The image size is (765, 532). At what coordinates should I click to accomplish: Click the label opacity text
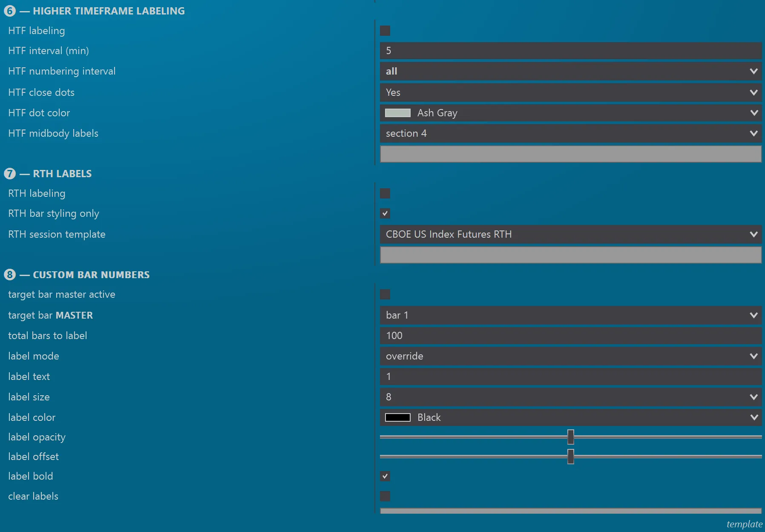pos(37,437)
